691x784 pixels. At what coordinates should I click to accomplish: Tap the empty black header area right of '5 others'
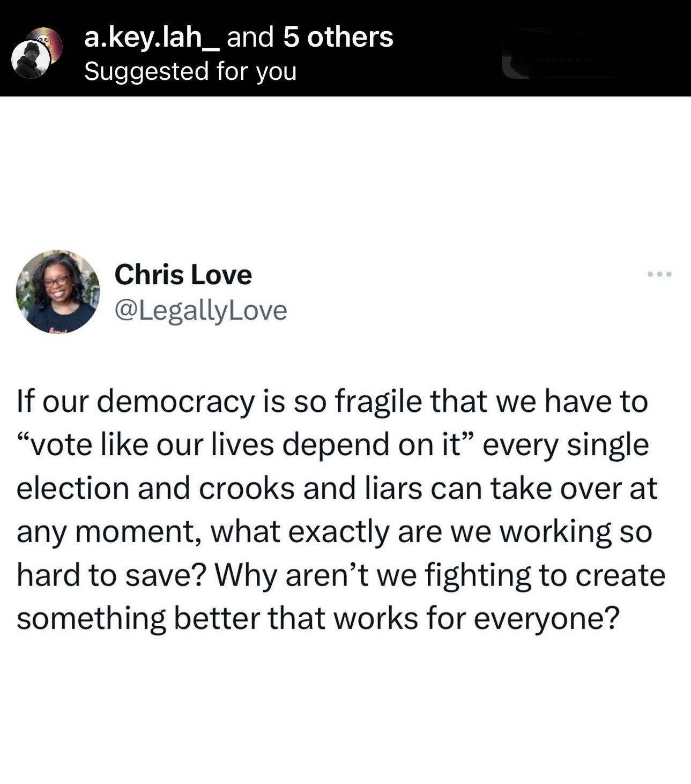(448, 48)
